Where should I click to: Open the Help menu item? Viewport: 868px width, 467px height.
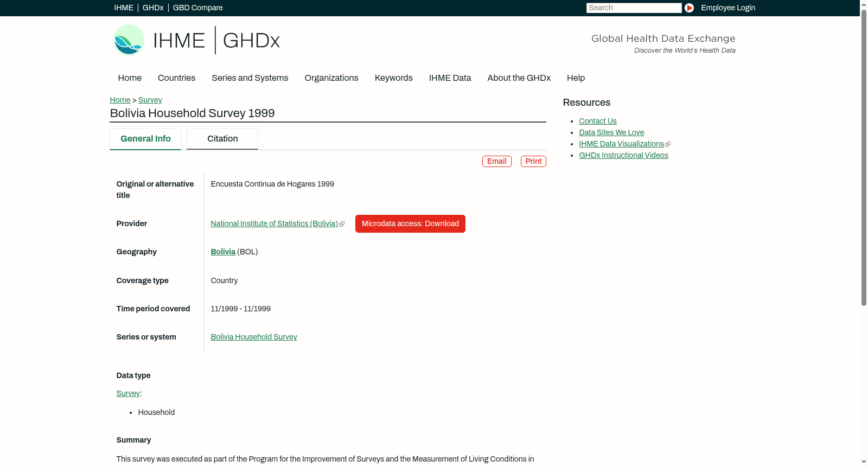576,78
